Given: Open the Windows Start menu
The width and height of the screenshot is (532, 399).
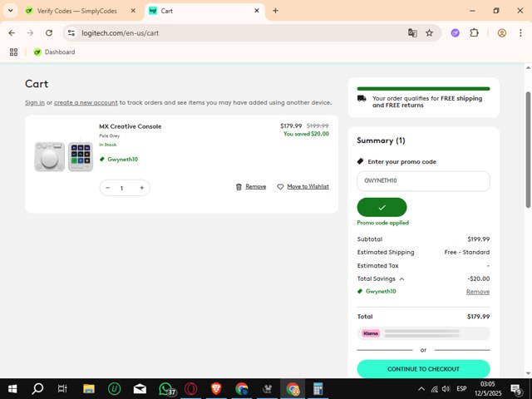Looking at the screenshot, I should [12, 389].
